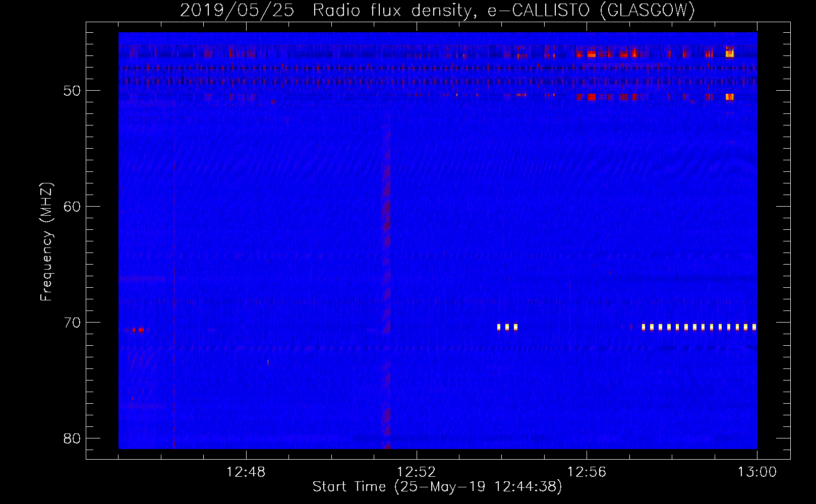This screenshot has height=504, width=816.
Task: Click the 12:48 time tick label
Action: point(246,472)
